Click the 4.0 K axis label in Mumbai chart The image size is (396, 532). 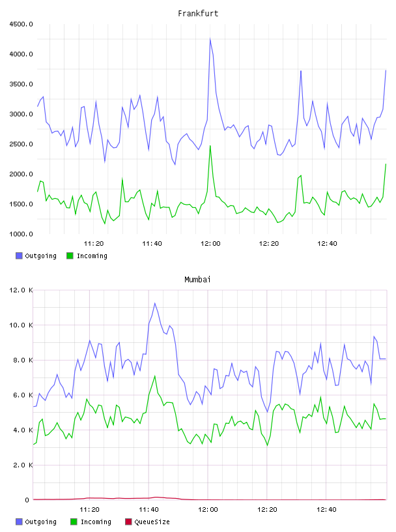[x=23, y=430]
